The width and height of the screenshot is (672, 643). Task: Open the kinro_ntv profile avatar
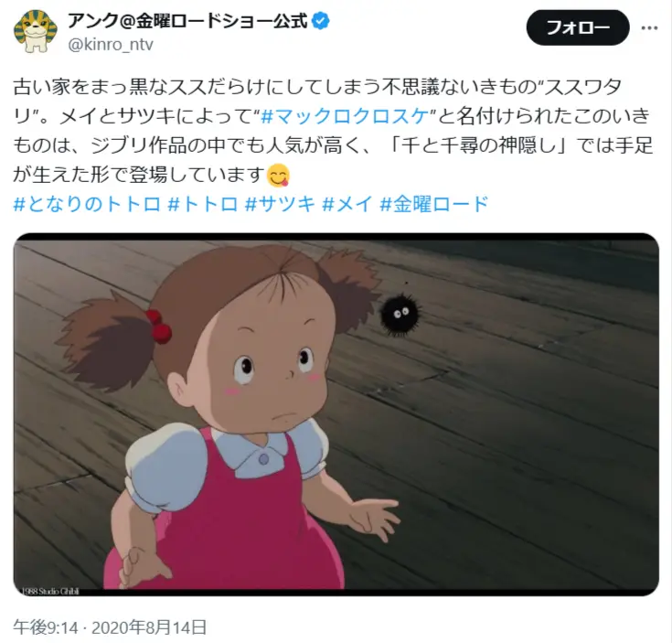tap(36, 32)
